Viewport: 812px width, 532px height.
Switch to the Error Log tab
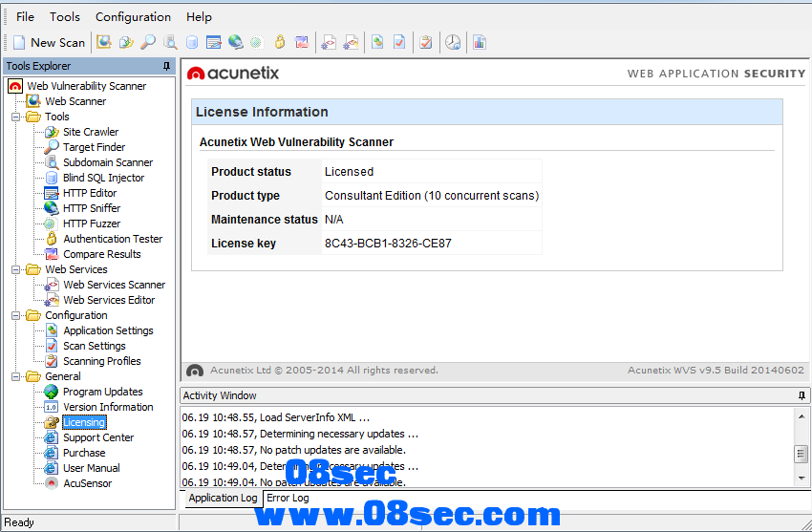tap(288, 498)
